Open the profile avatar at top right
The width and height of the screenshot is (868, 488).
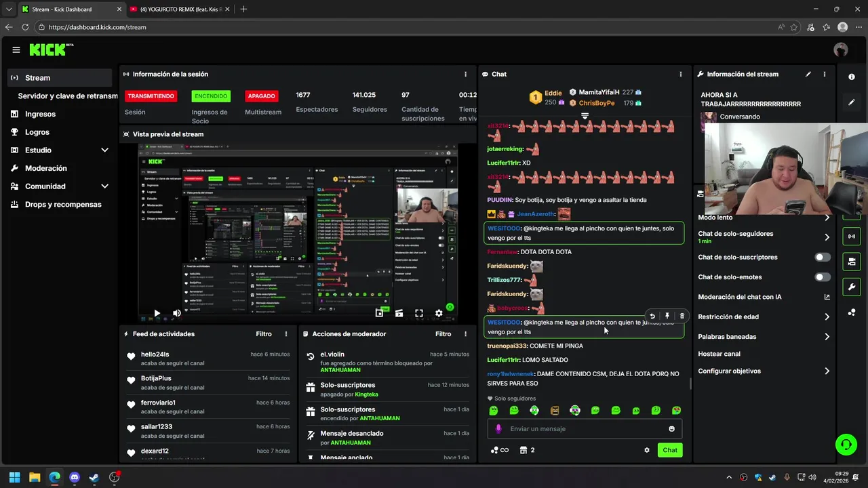coord(841,49)
